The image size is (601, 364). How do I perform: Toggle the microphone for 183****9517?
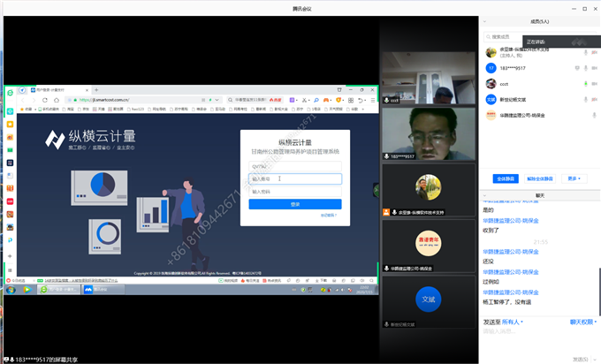[586, 68]
